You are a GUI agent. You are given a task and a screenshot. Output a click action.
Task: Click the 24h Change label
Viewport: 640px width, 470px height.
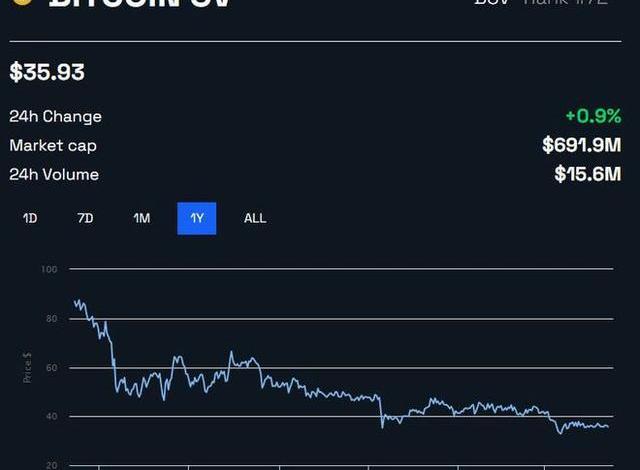point(56,117)
